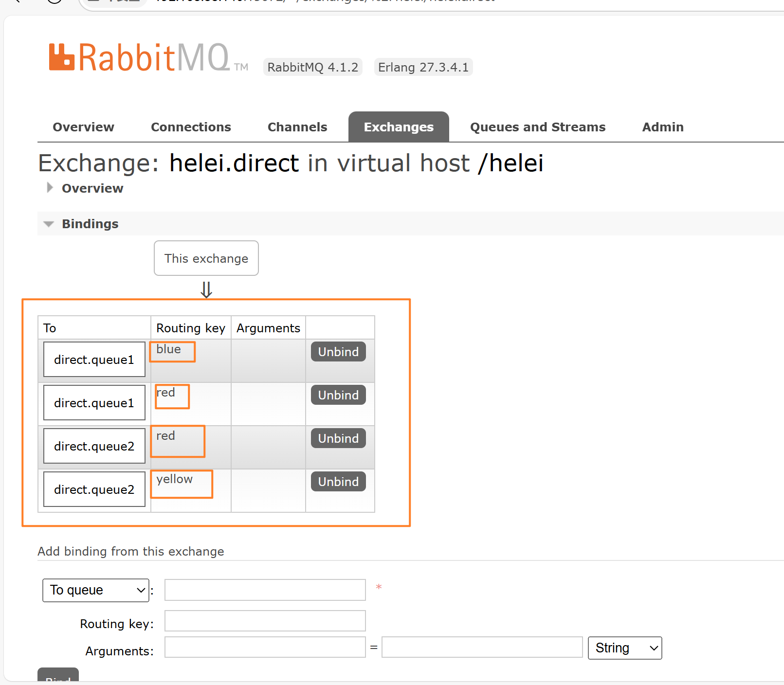Click the RabbitMQ logo

pyautogui.click(x=148, y=57)
